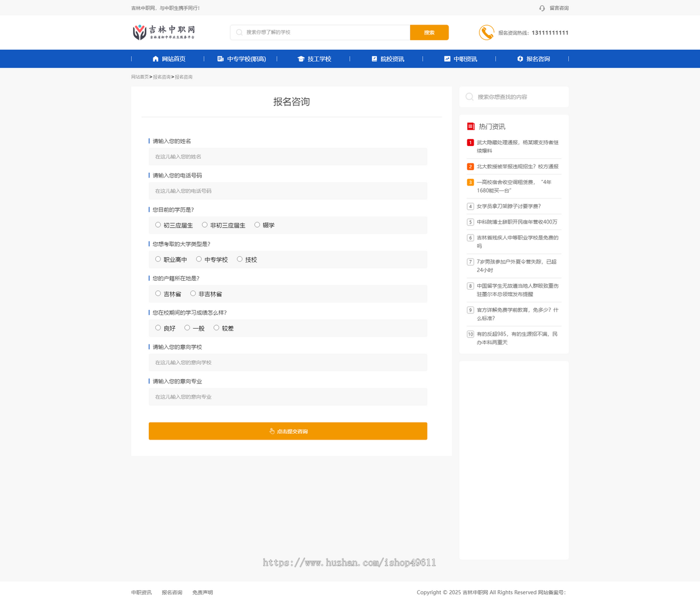Viewport: 700px width, 603px height.
Task: Choose 良好 for in-school grades
Action: 158,327
